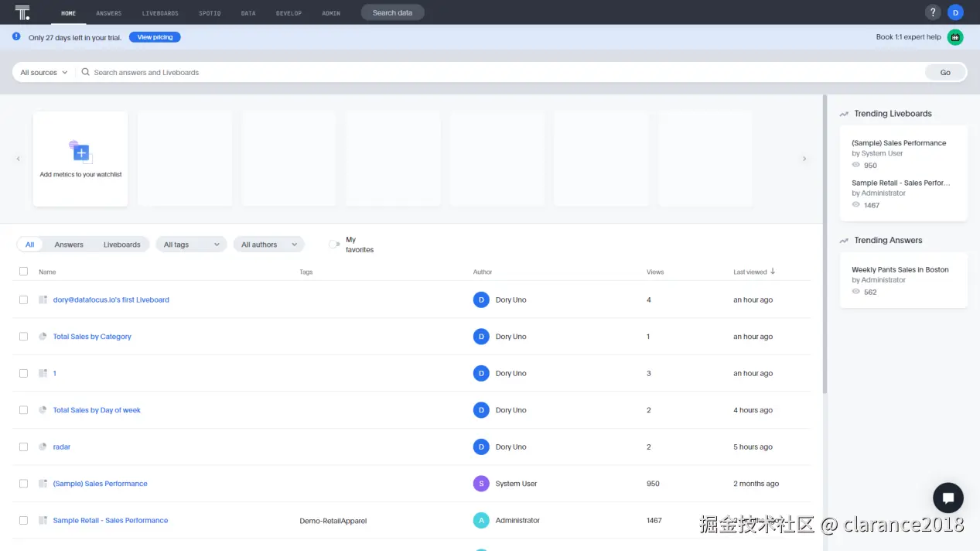Check the select-all checkbox in the table header
The width and height of the screenshot is (980, 551).
click(x=23, y=271)
